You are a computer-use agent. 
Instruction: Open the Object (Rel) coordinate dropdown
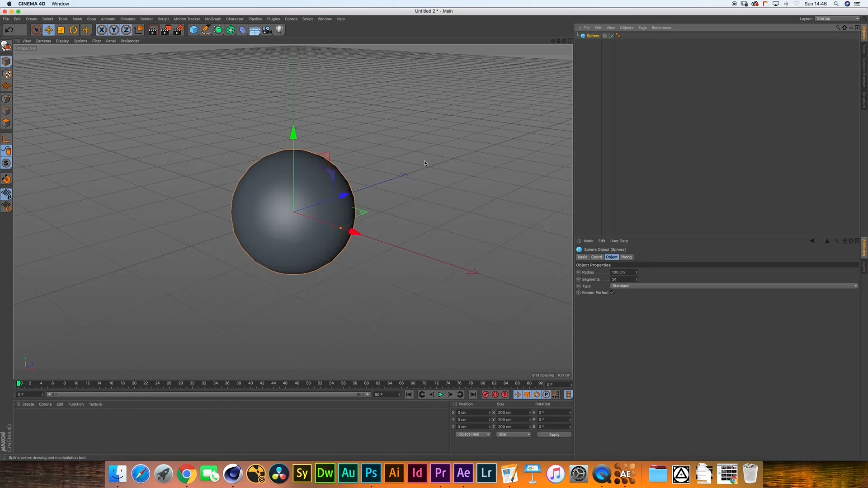pos(472,434)
